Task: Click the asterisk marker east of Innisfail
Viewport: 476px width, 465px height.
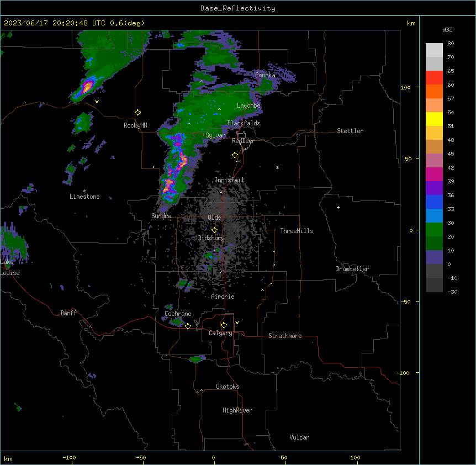Action: click(277, 167)
